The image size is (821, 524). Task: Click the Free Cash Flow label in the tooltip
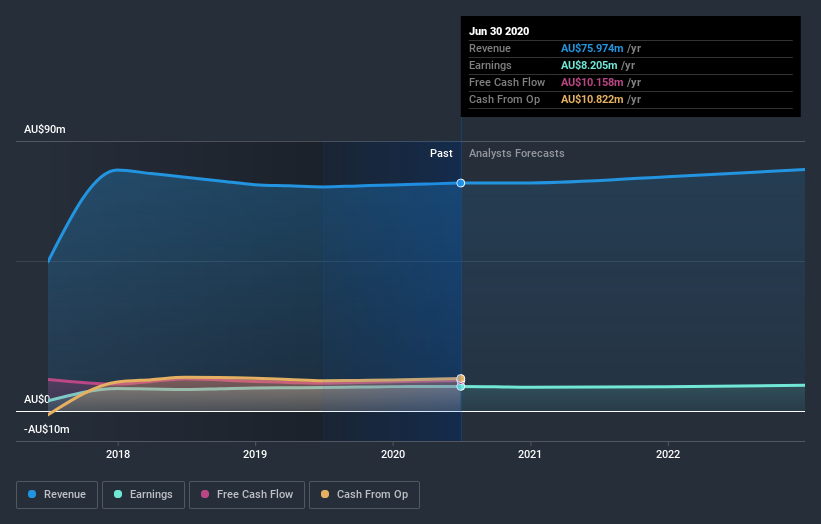click(x=507, y=82)
